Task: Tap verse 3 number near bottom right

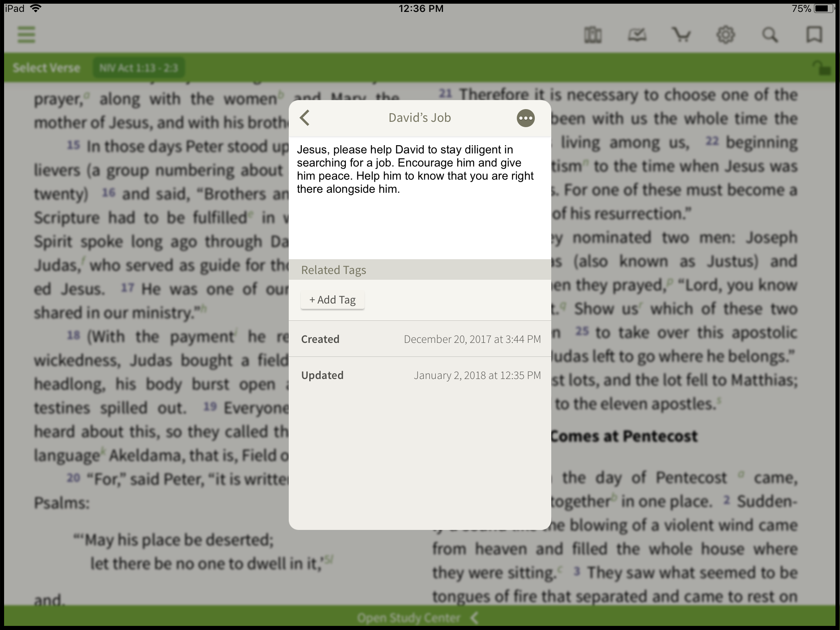Action: tap(577, 571)
